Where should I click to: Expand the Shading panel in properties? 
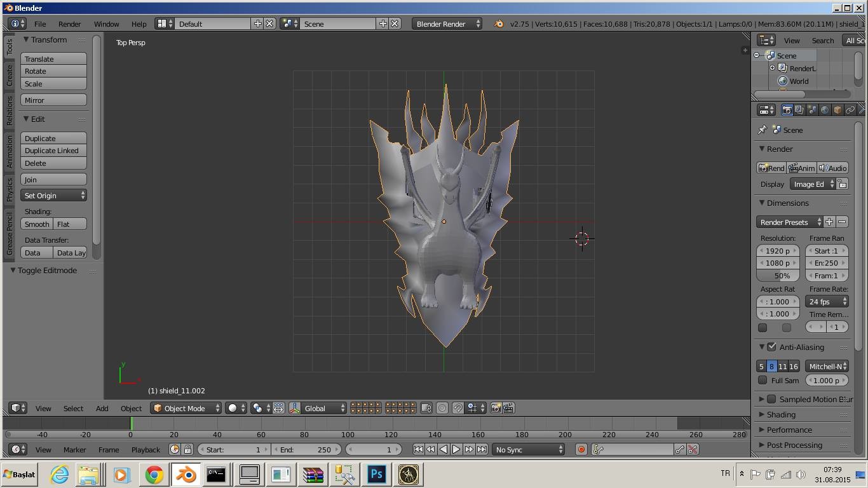(x=762, y=414)
